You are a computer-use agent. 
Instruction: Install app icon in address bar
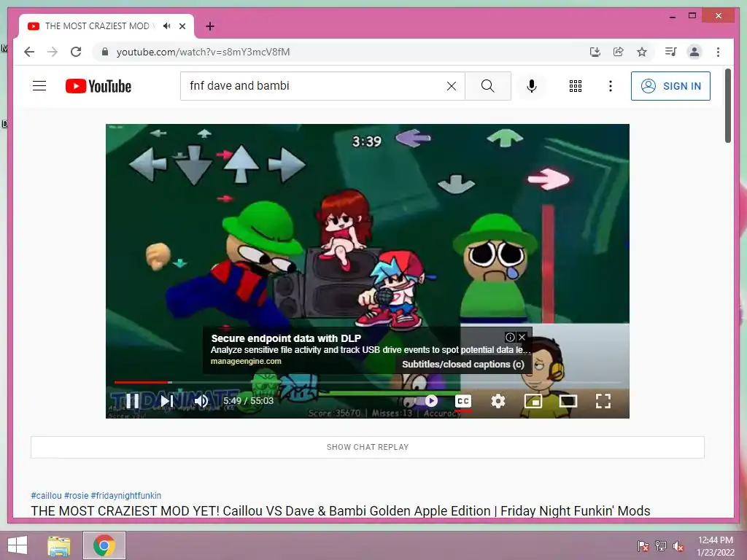pyautogui.click(x=595, y=52)
